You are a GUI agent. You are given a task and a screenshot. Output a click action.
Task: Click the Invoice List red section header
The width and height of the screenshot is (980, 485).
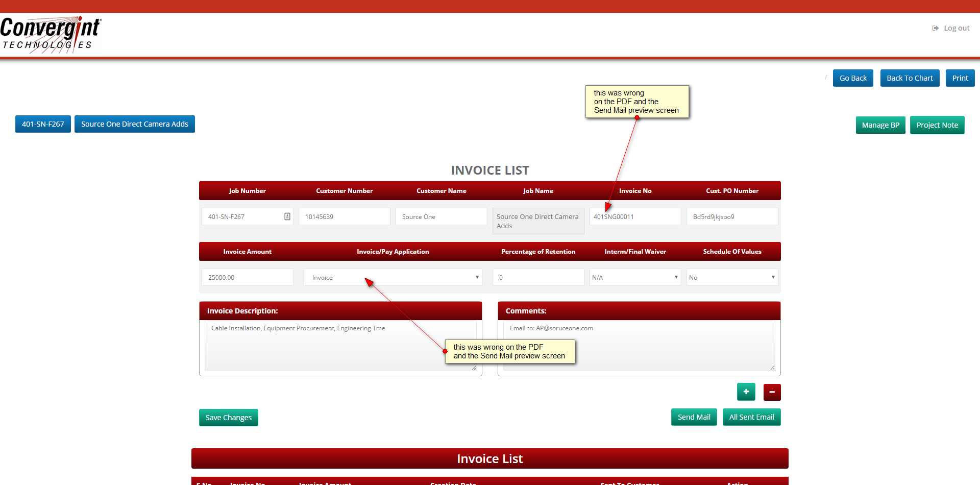(490, 458)
